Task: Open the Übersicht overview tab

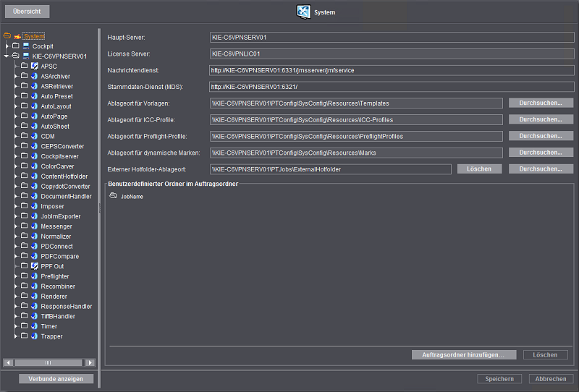Action: coord(27,12)
